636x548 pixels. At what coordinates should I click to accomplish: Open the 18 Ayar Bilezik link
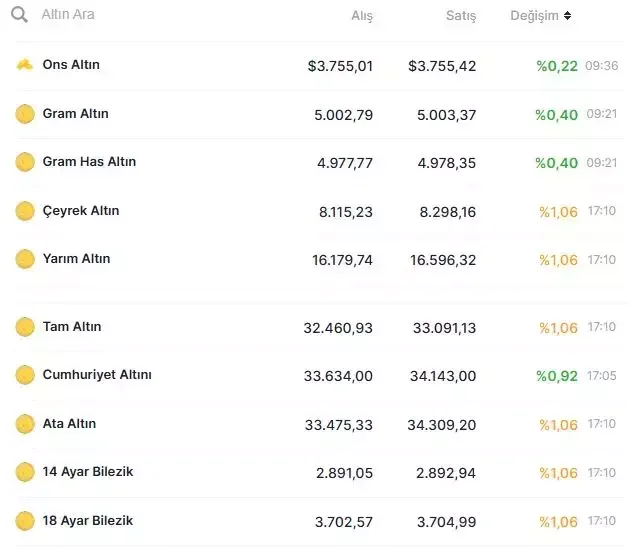[88, 521]
